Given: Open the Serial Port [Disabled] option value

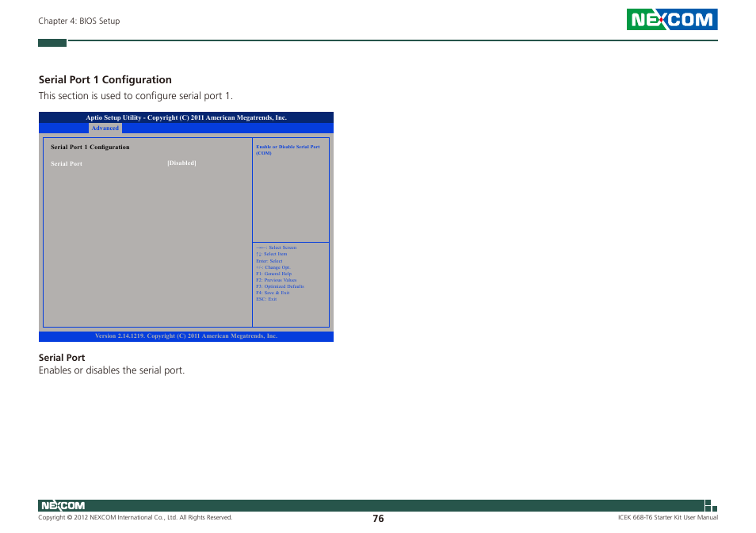Looking at the screenshot, I should point(181,163).
